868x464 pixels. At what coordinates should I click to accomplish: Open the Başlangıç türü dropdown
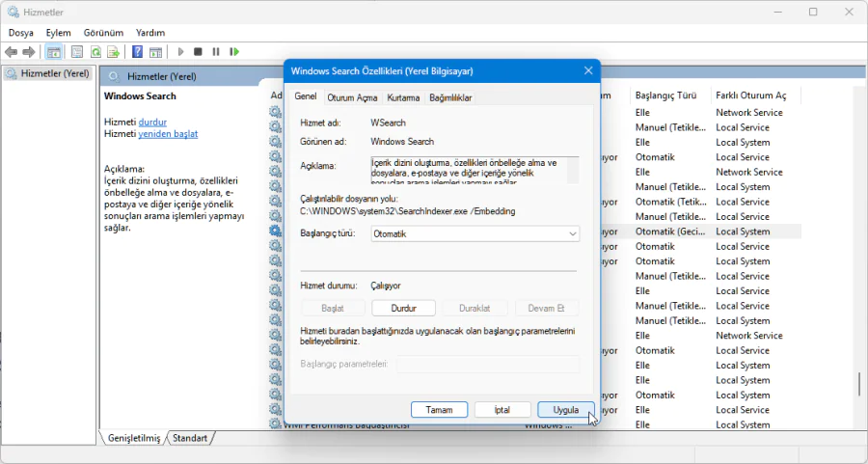pyautogui.click(x=475, y=233)
